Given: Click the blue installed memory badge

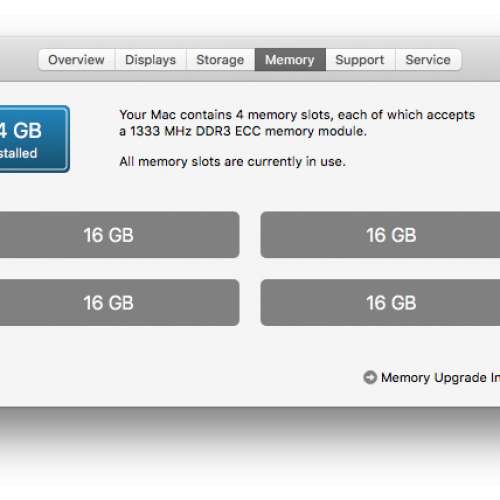Looking at the screenshot, I should 35,139.
